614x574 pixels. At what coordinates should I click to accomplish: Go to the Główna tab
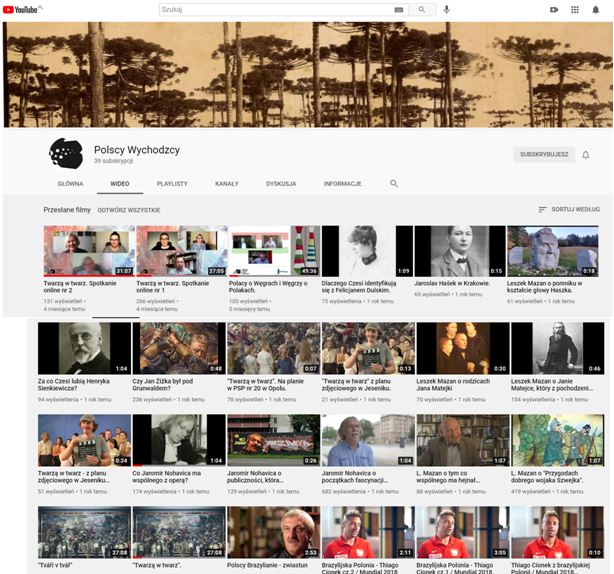[x=70, y=184]
